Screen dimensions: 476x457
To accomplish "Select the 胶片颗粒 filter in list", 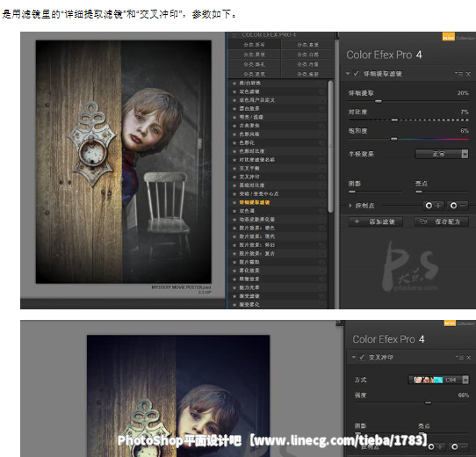I will 249,262.
